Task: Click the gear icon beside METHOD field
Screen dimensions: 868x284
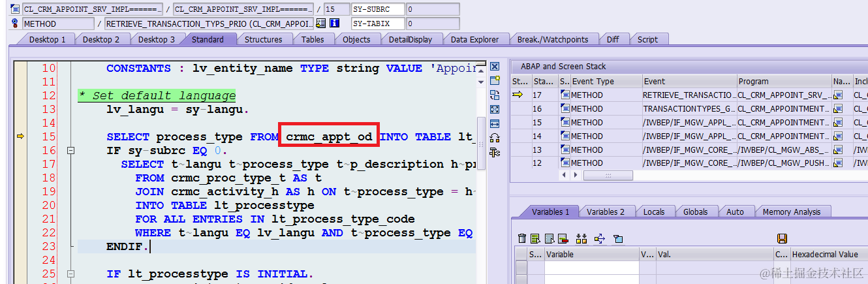Action: [14, 24]
